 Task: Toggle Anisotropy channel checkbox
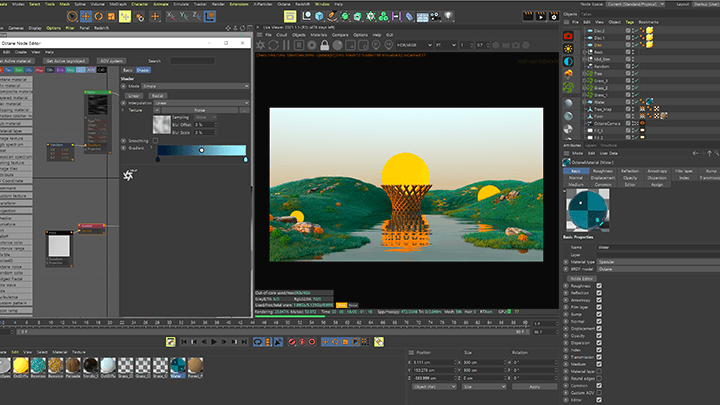[x=599, y=300]
